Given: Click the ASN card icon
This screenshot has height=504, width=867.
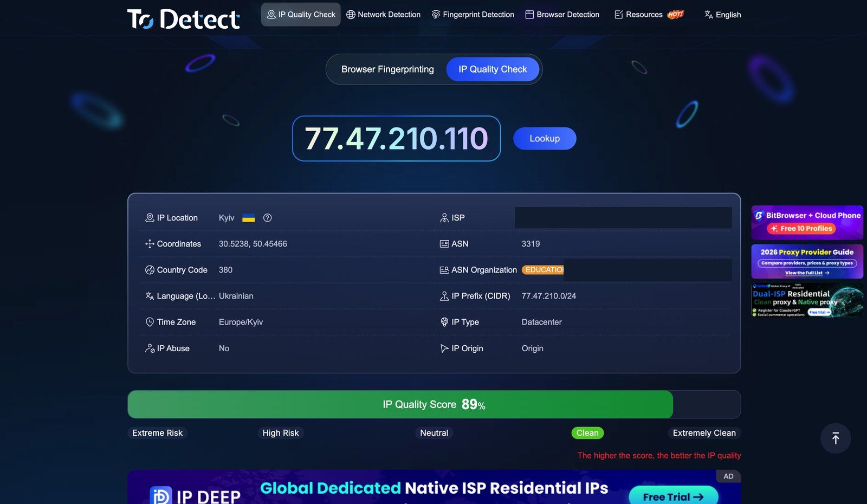Looking at the screenshot, I should (444, 244).
